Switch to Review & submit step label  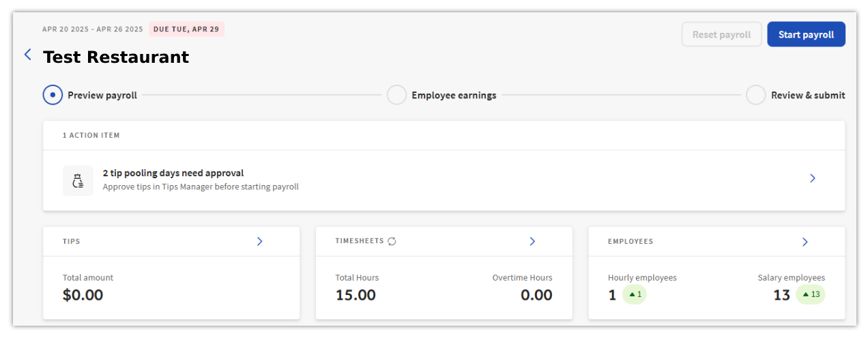pos(808,96)
